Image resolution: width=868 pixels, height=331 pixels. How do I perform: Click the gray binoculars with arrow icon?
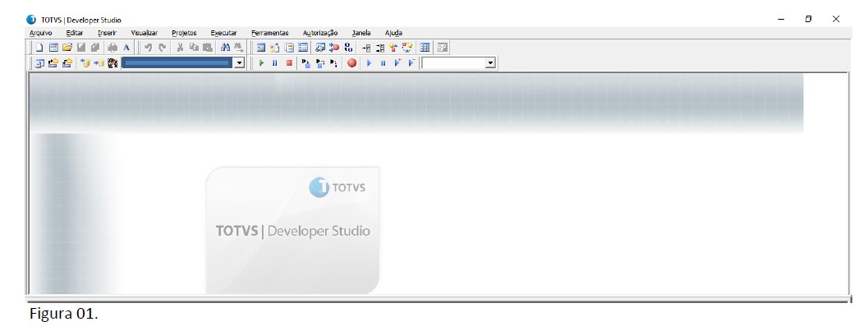pyautogui.click(x=239, y=48)
